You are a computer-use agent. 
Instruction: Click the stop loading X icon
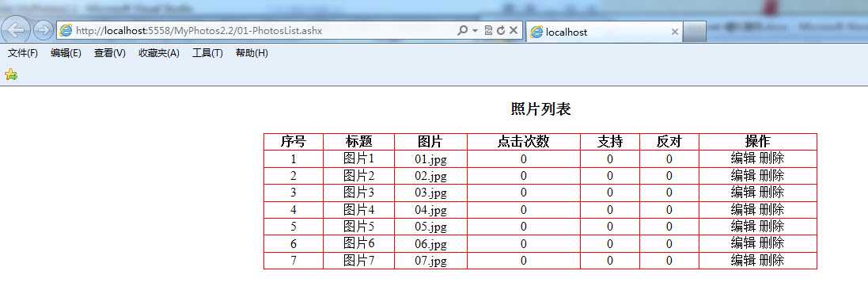[514, 31]
